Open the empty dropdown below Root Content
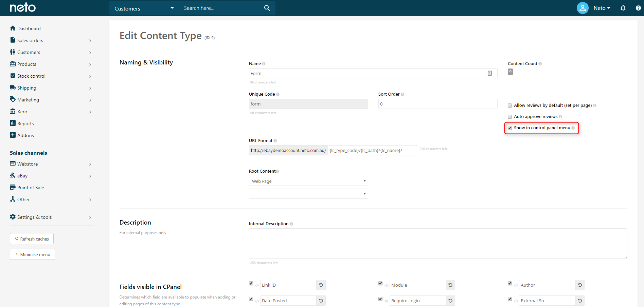 coord(308,194)
